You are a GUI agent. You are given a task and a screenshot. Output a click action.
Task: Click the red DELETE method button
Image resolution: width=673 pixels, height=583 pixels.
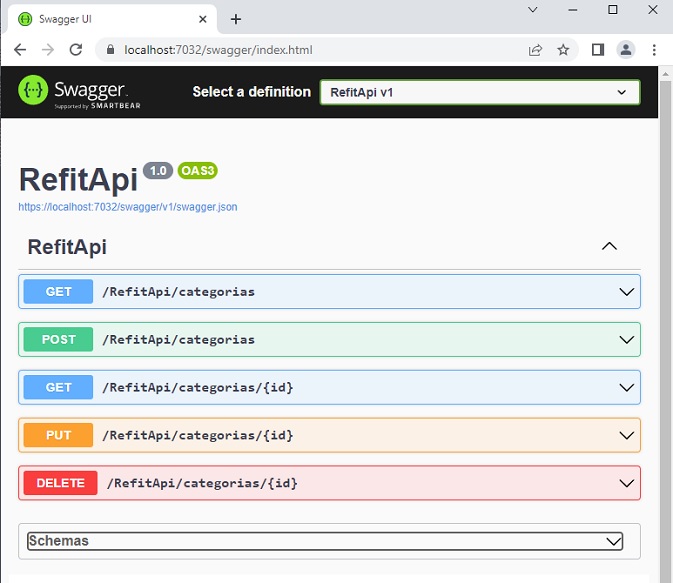tap(60, 483)
